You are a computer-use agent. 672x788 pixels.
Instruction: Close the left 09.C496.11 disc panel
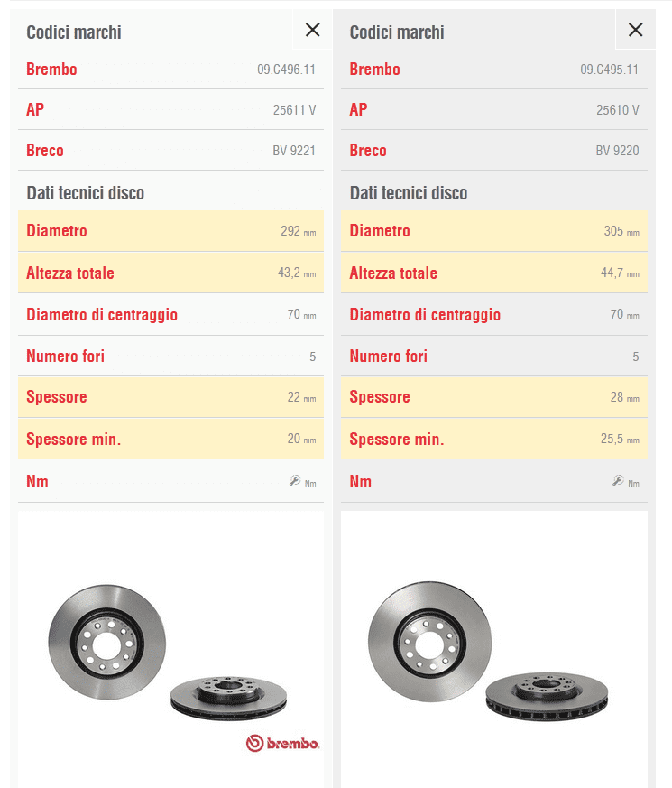point(312,30)
